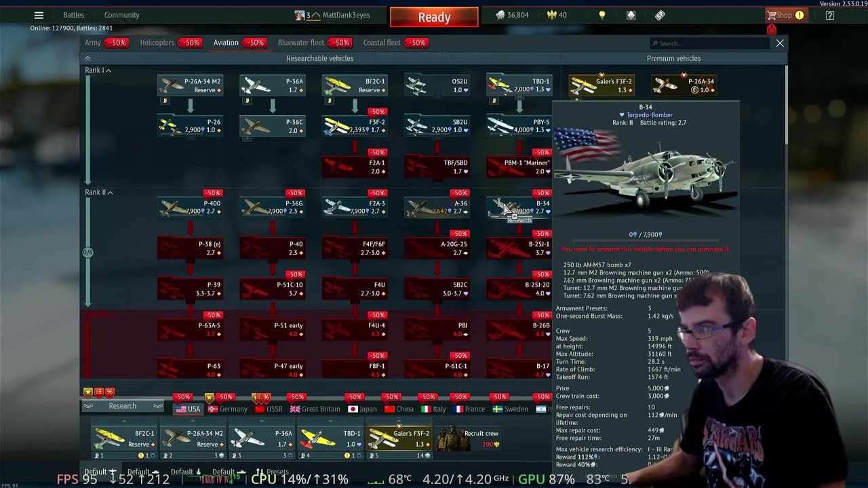Select the Japan nation tab

tap(363, 409)
